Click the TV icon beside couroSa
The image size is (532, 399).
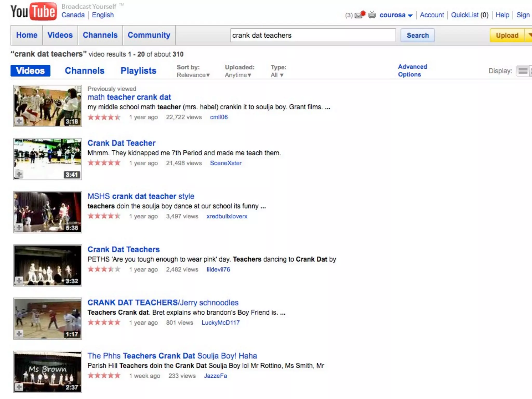point(372,15)
